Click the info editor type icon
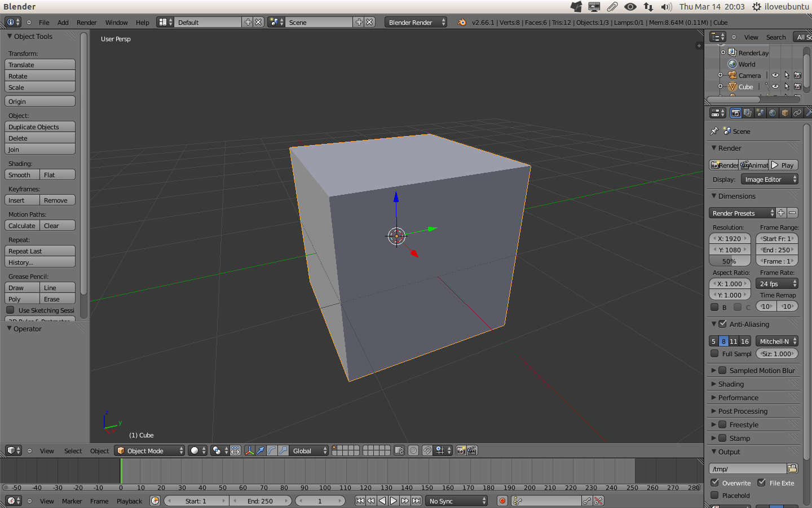The width and height of the screenshot is (812, 508). (13, 22)
